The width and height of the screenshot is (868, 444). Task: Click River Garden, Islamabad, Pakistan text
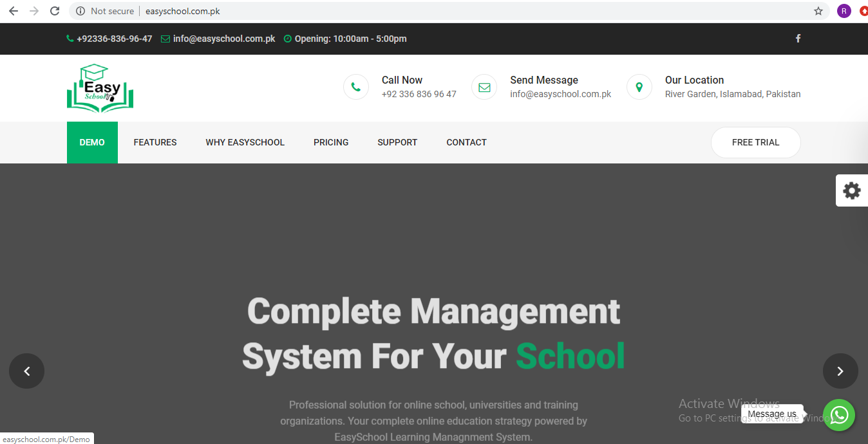click(x=733, y=94)
